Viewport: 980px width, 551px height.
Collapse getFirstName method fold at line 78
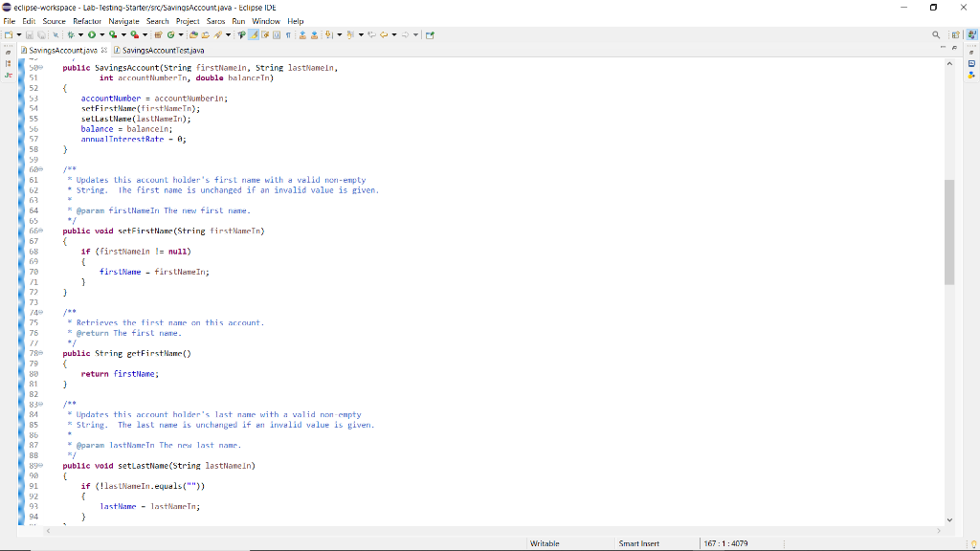(x=41, y=353)
